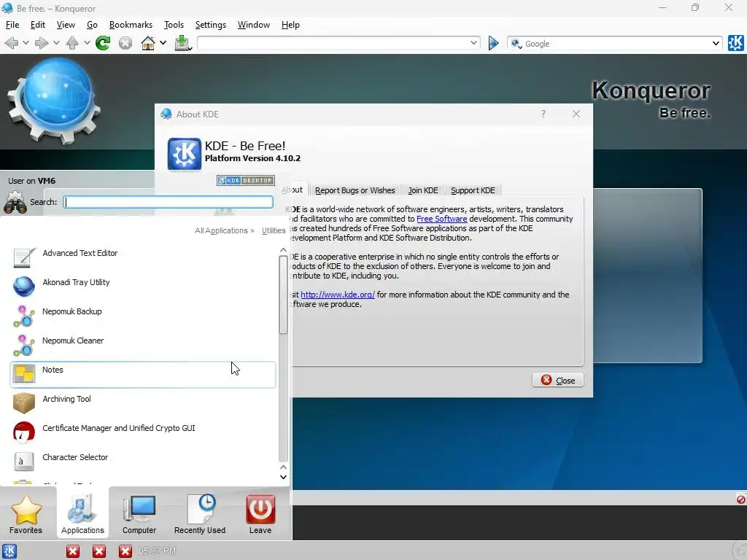747x560 pixels.
Task: Expand the Back history dropdown arrow
Action: [x=26, y=43]
